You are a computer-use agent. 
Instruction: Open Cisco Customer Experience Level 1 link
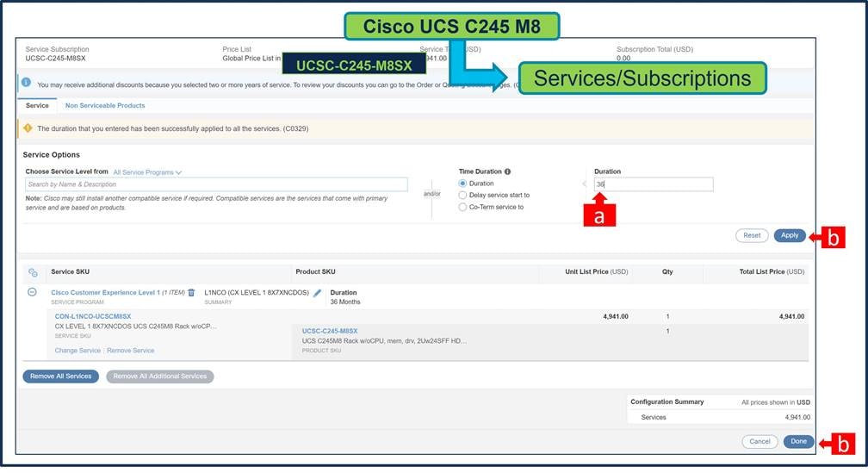point(105,292)
